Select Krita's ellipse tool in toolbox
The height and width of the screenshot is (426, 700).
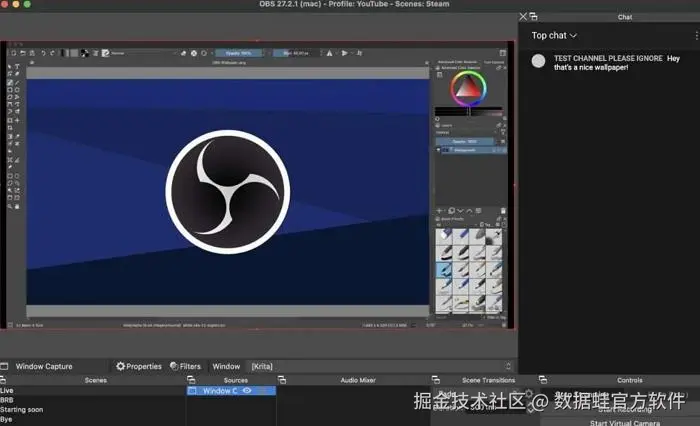pyautogui.click(x=17, y=90)
